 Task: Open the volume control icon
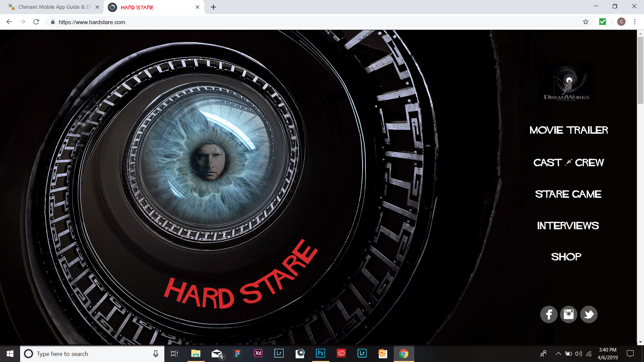(x=579, y=354)
